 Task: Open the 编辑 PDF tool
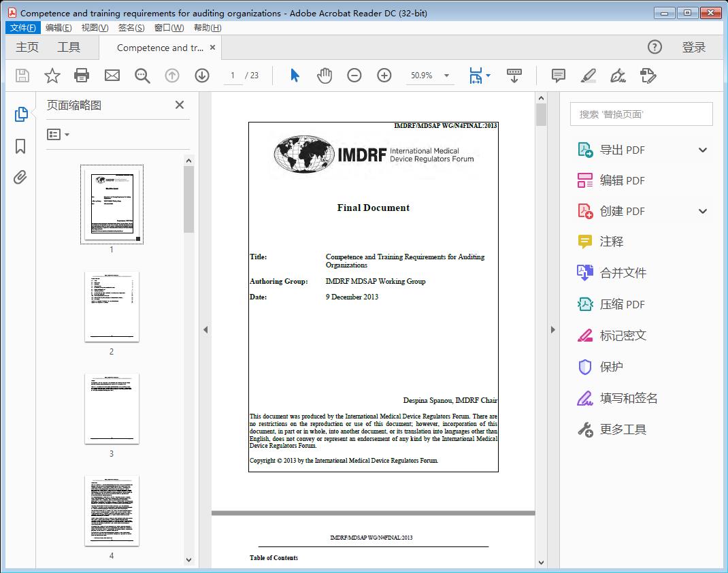pos(622,180)
